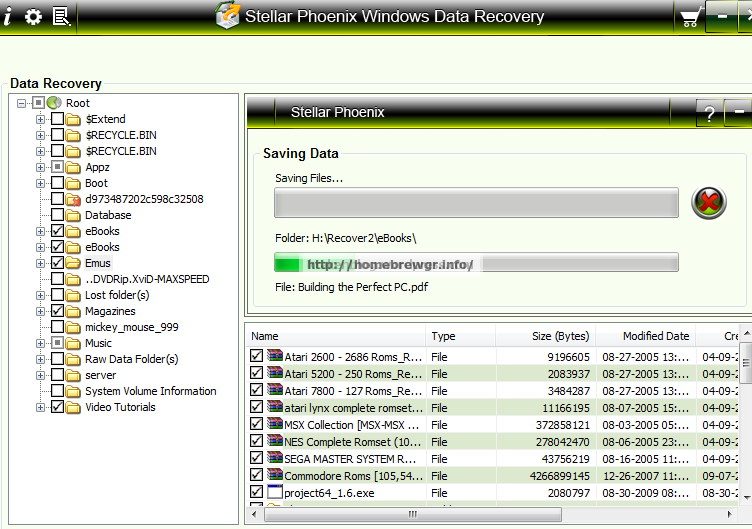Select the Database folder

pos(108,215)
